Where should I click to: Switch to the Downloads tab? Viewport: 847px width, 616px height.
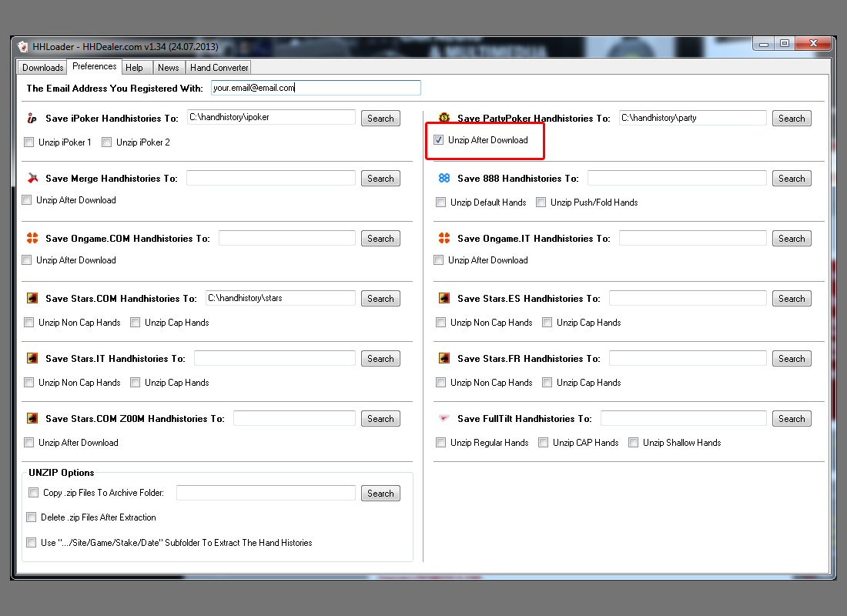42,68
